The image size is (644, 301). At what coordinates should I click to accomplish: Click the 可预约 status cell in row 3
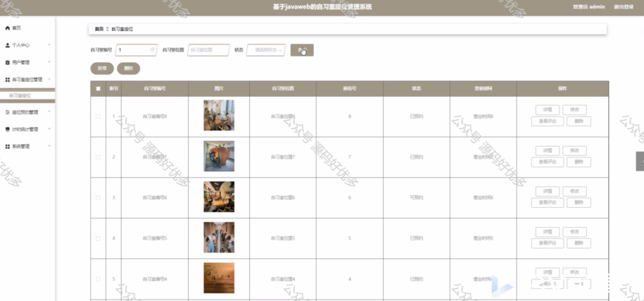(x=416, y=198)
